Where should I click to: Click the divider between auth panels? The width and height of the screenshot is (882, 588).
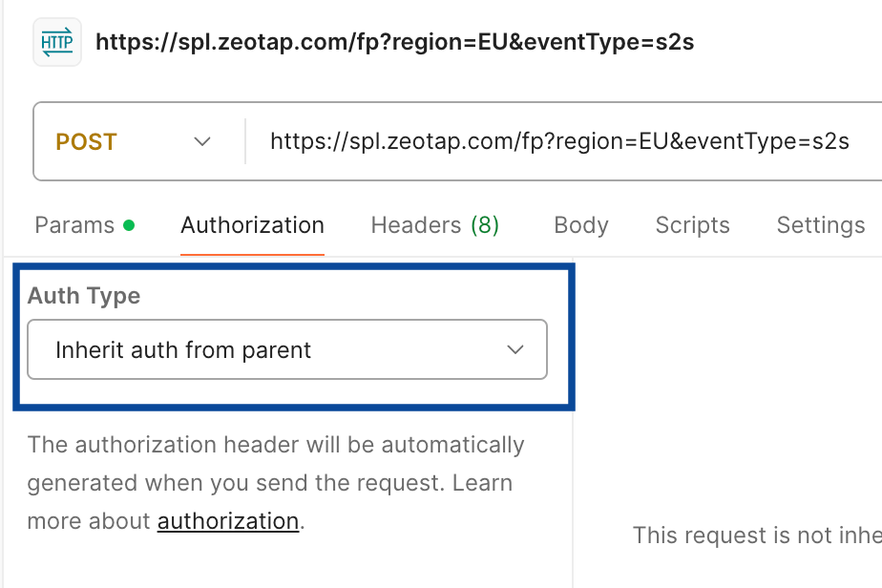(x=573, y=477)
